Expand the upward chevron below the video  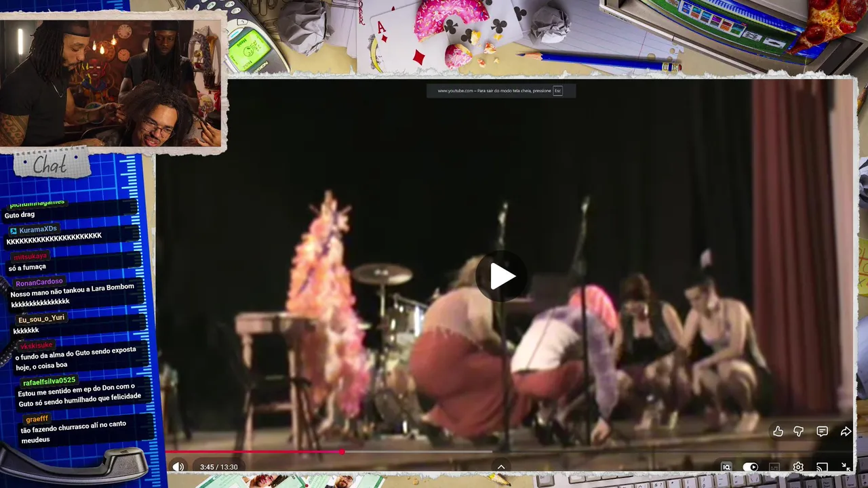coord(501,467)
